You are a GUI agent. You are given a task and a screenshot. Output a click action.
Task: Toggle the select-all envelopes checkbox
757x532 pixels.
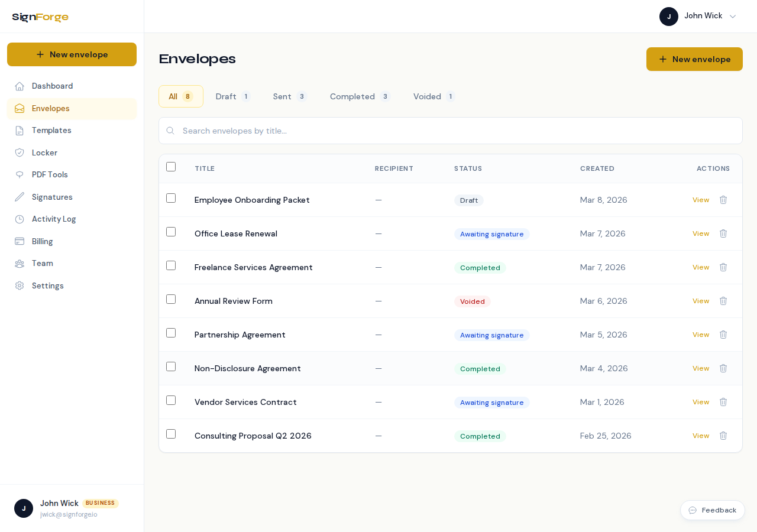tap(171, 167)
